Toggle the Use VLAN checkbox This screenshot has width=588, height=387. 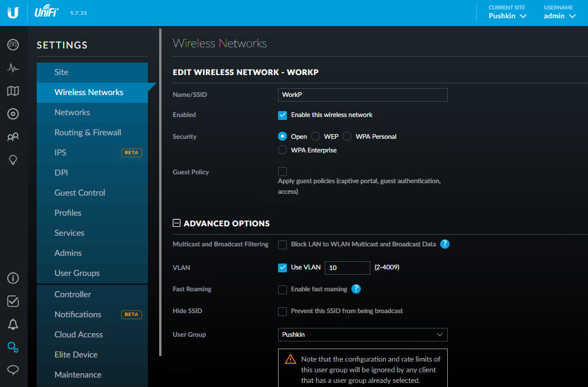[282, 268]
